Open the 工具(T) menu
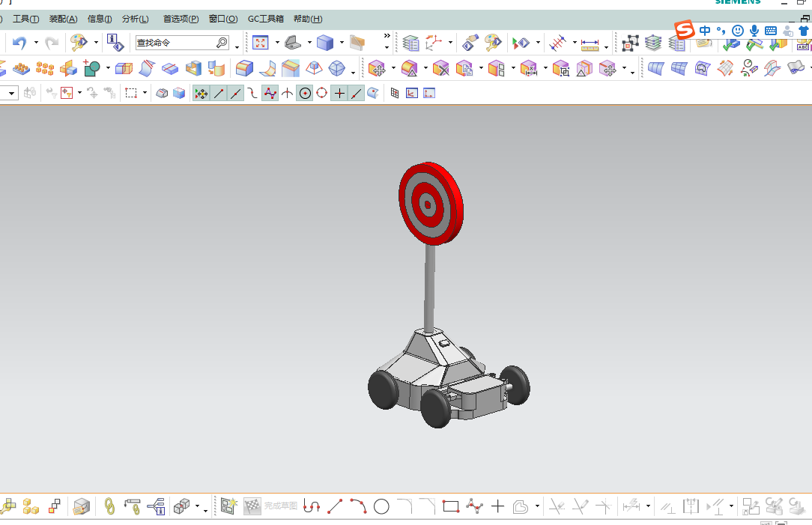 [25, 19]
